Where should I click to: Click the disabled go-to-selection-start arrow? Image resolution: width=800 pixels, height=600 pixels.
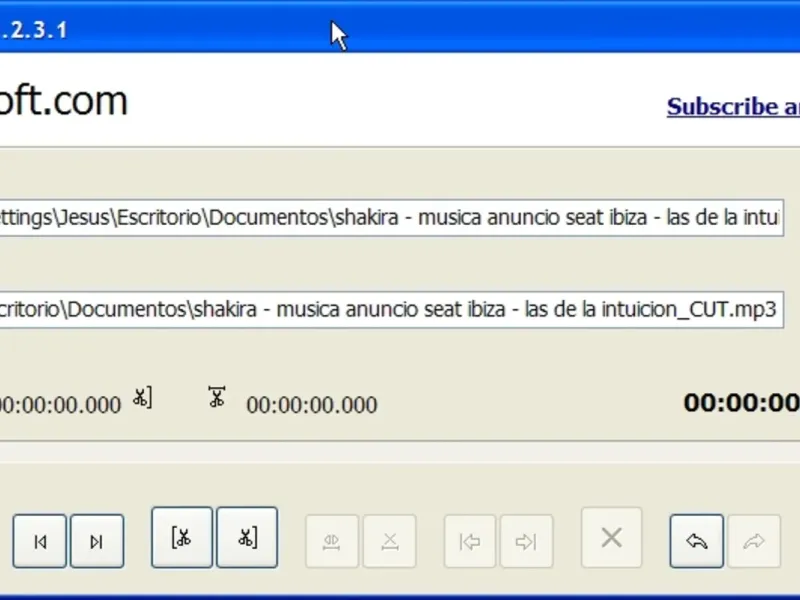470,541
